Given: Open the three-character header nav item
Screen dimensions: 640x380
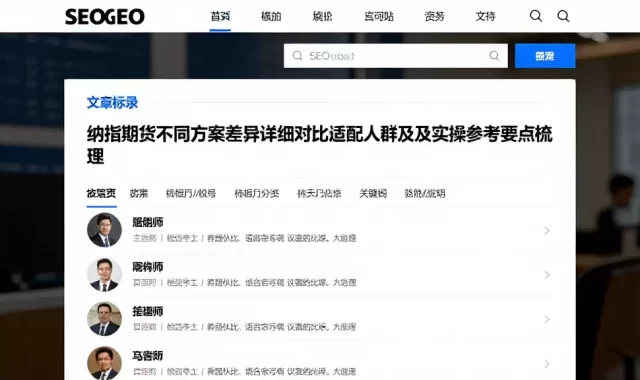Looking at the screenshot, I should (x=379, y=16).
